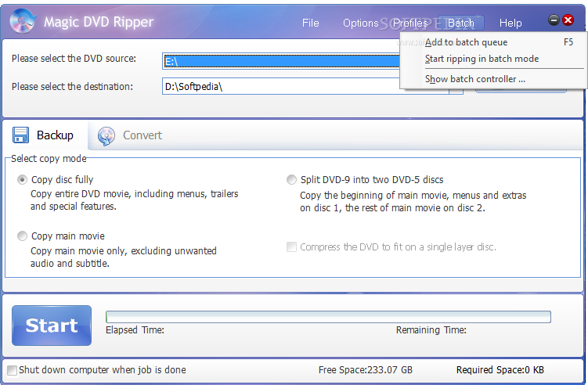Click the Magic DVD Ripper disc logo
This screenshot has height=385, width=588.
[x=23, y=20]
